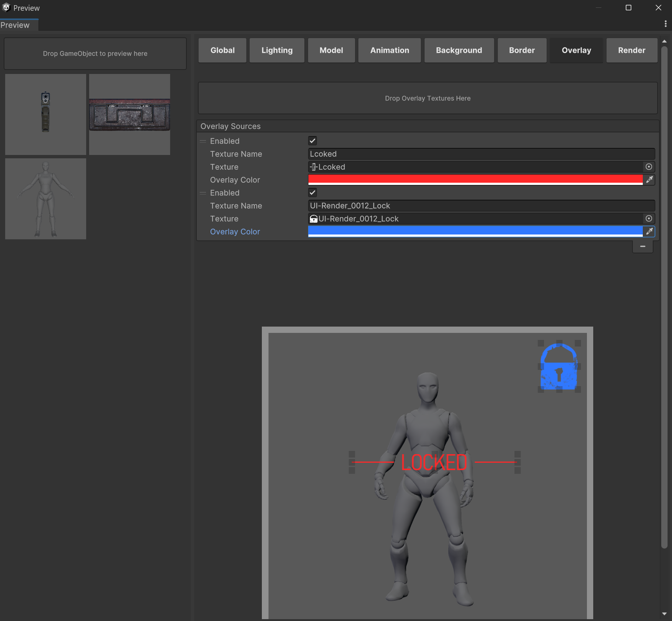Open the Render tab
Image resolution: width=672 pixels, height=621 pixels.
(631, 50)
